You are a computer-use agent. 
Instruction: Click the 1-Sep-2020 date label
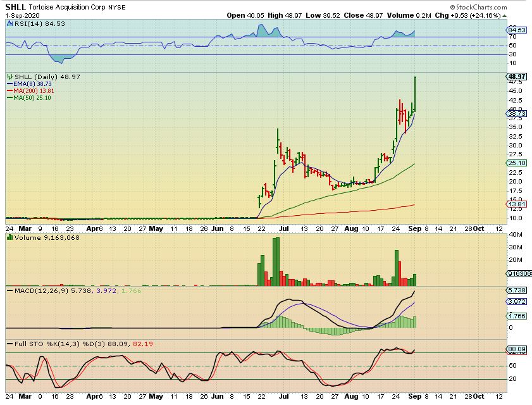point(22,16)
